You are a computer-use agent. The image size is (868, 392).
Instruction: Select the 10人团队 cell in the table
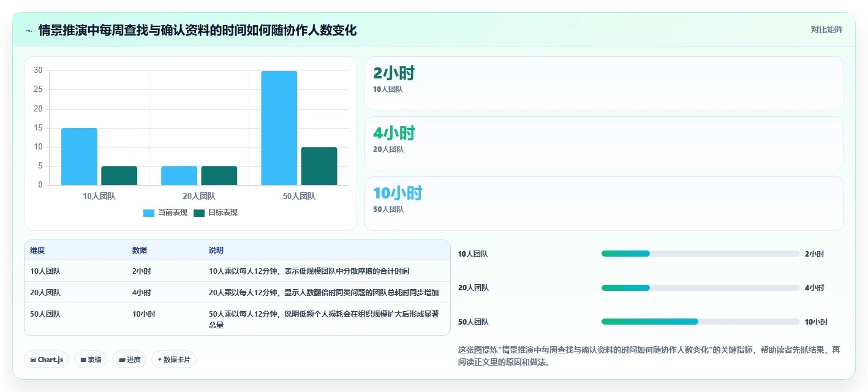45,271
